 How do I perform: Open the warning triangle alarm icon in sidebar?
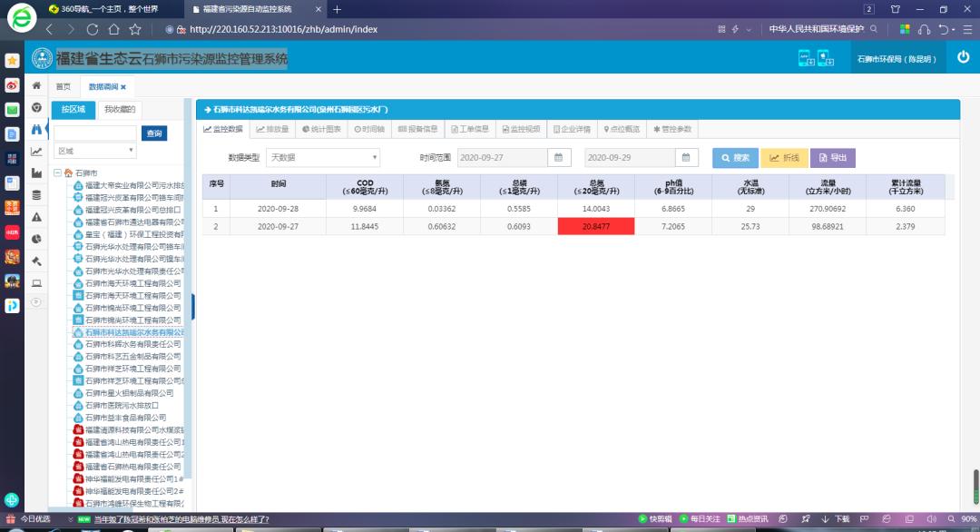pos(35,215)
